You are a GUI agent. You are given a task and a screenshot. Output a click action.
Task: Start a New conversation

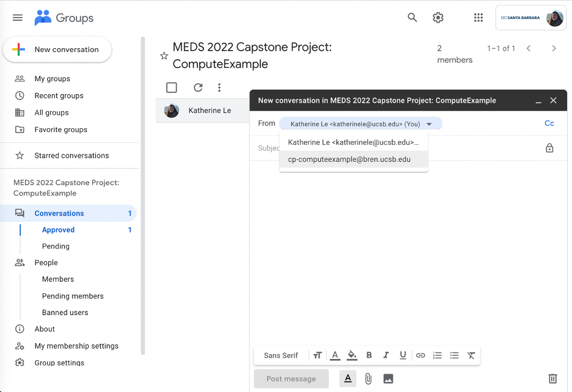point(57,49)
